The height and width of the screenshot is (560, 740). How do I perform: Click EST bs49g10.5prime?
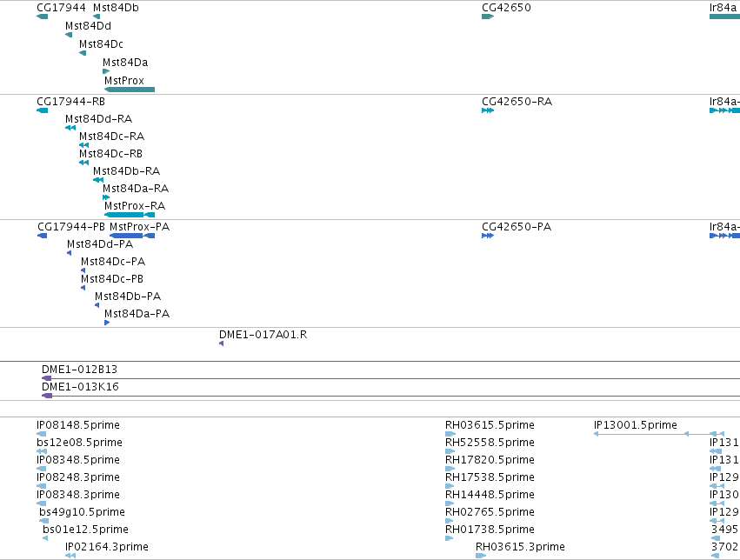[82, 513]
